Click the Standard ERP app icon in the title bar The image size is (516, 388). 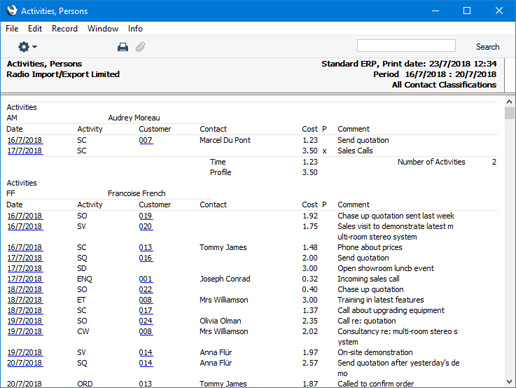click(12, 11)
